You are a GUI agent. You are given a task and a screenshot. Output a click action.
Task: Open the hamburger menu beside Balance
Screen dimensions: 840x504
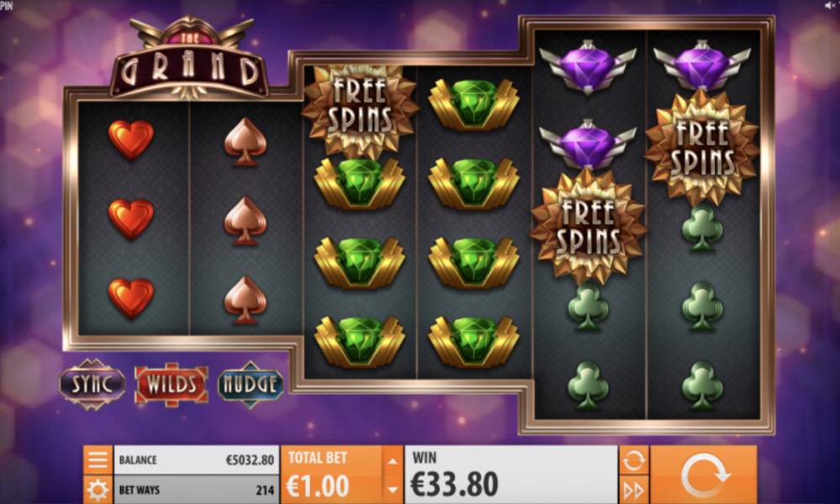97,459
